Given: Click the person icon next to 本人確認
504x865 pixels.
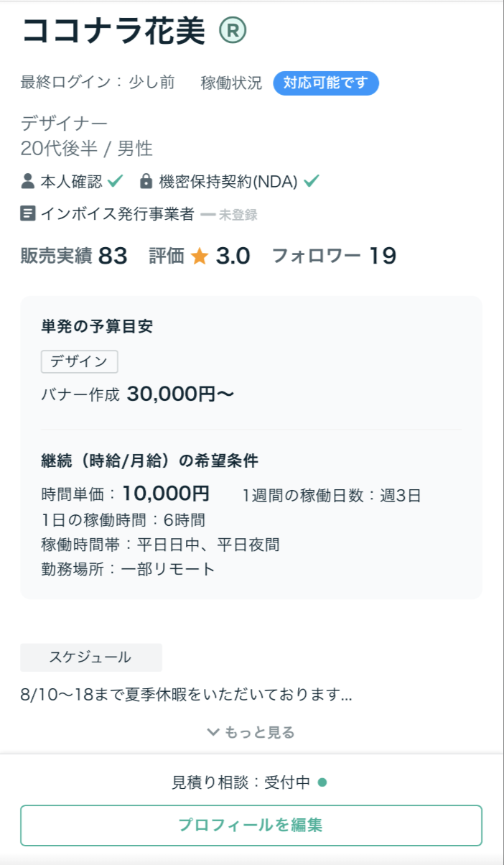Looking at the screenshot, I should (x=28, y=181).
